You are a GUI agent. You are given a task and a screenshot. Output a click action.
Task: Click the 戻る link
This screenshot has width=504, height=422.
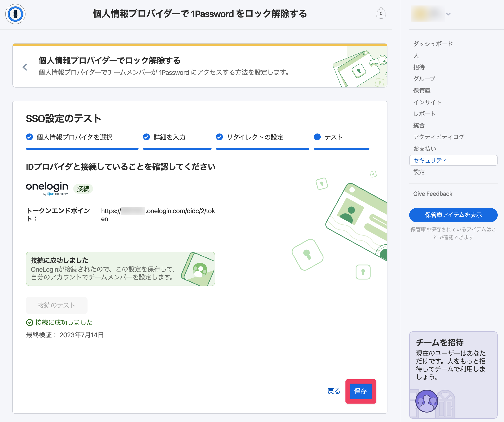tap(334, 391)
